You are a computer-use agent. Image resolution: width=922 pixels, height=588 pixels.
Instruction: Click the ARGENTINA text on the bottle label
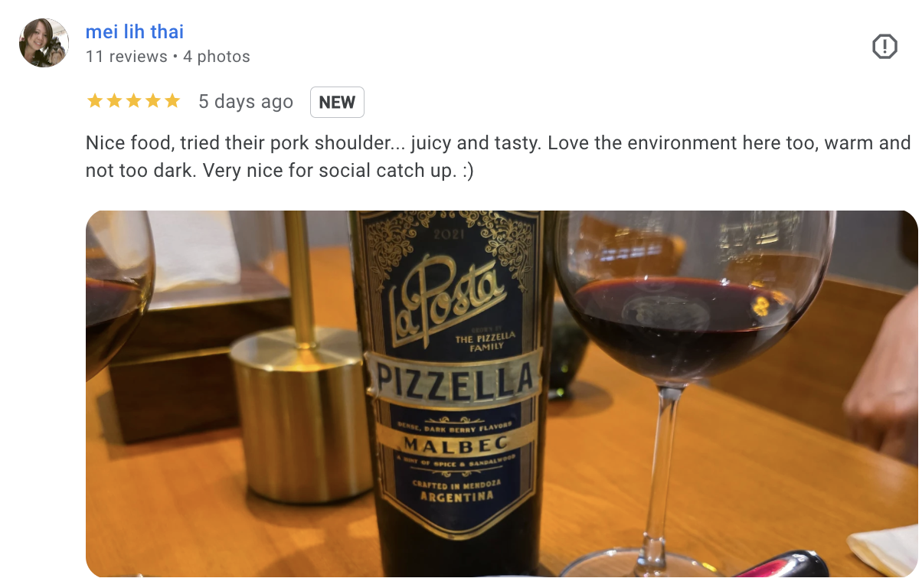(457, 497)
